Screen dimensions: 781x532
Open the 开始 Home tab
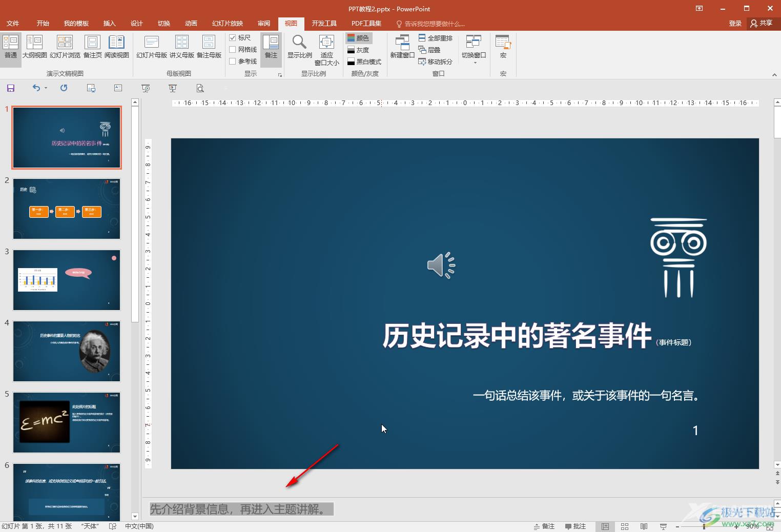(x=43, y=24)
